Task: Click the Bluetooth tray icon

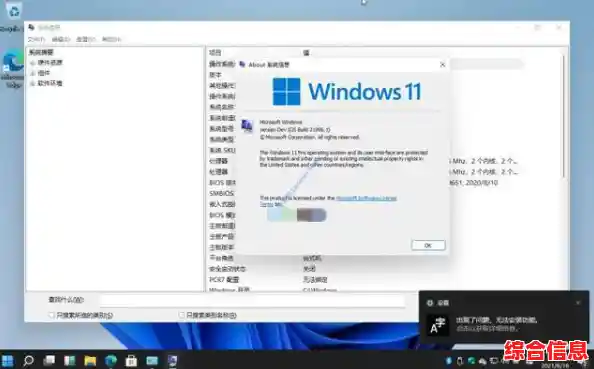Action: pyautogui.click(x=449, y=361)
